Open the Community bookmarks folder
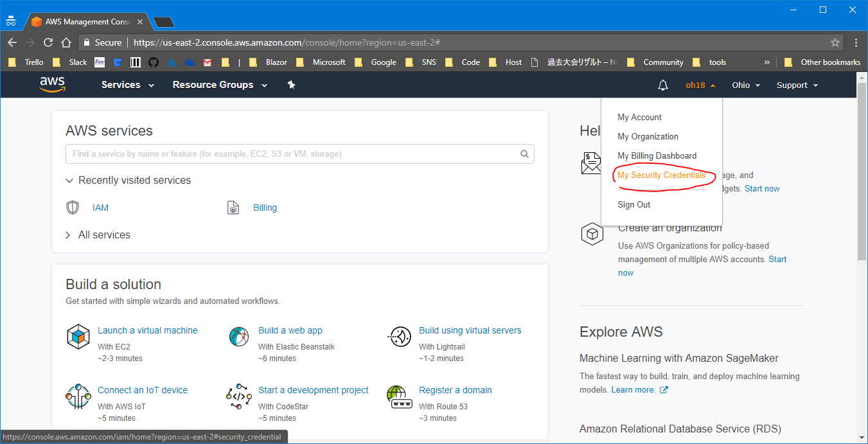 655,62
